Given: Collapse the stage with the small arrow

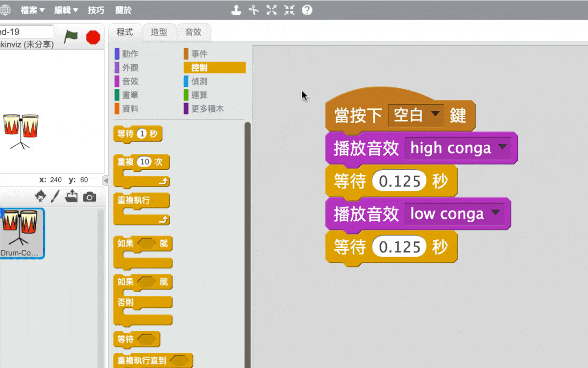Looking at the screenshot, I should (105, 181).
